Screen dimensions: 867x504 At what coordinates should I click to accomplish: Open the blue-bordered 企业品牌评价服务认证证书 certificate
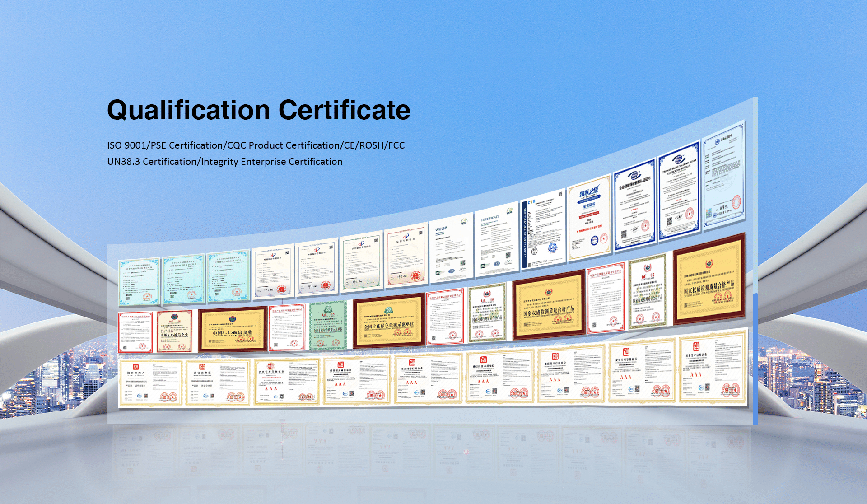[x=634, y=204]
